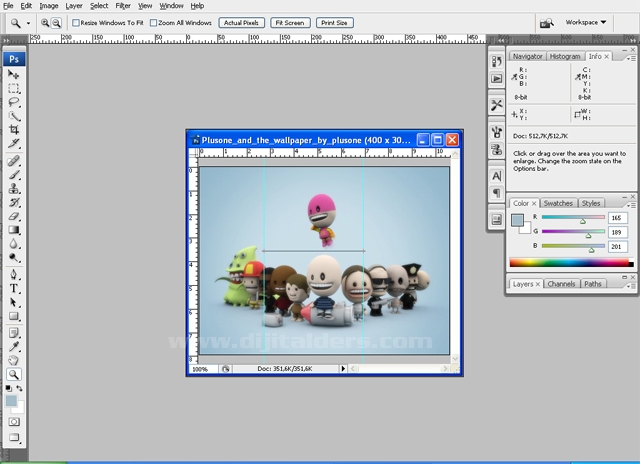Click the Print Size button
This screenshot has width=640, height=464.
334,23
